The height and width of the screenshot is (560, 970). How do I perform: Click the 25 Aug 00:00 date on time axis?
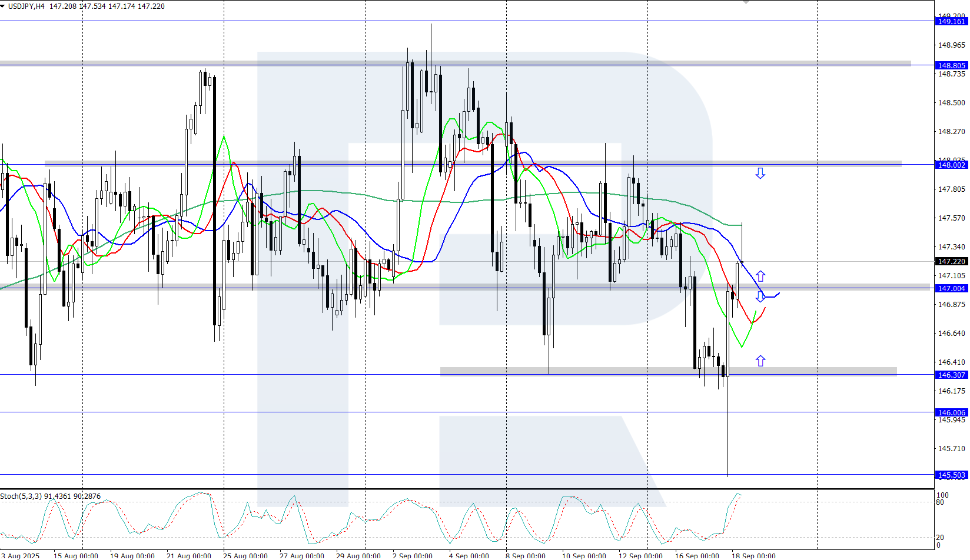point(245,556)
